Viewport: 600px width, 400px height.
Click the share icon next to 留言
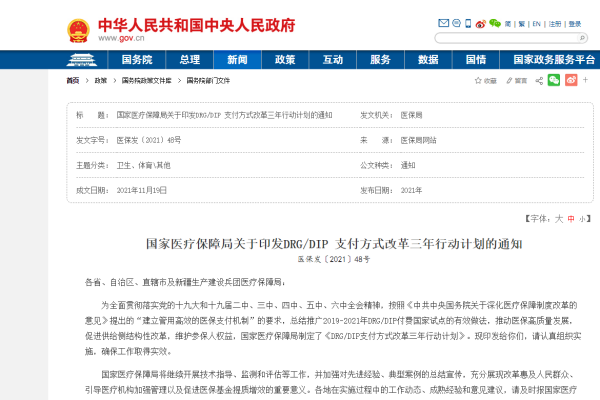click(x=539, y=80)
